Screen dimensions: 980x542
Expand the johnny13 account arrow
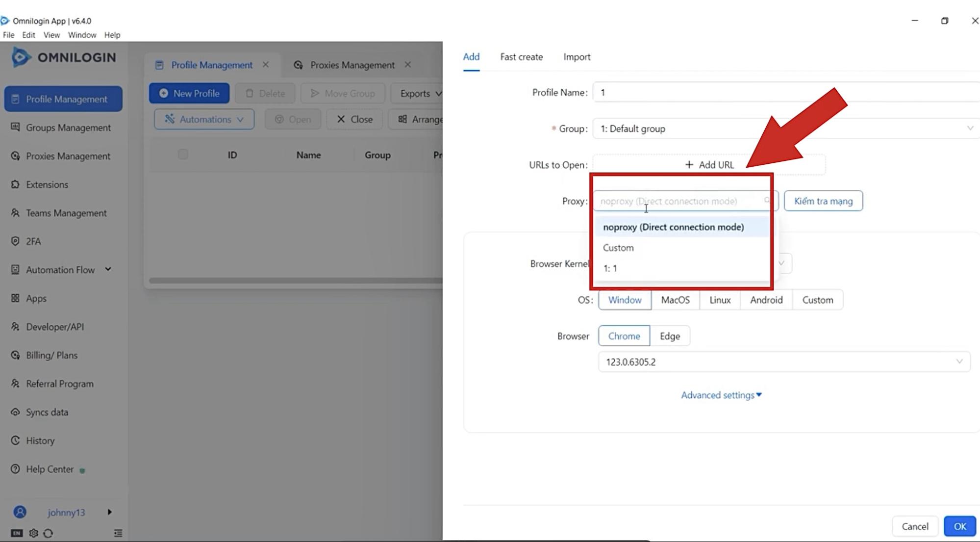[109, 512]
